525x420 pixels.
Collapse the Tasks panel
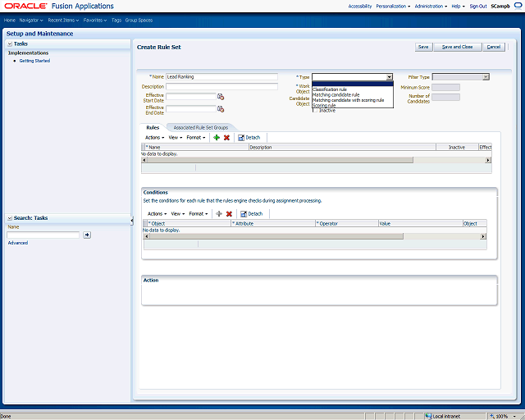click(x=10, y=43)
